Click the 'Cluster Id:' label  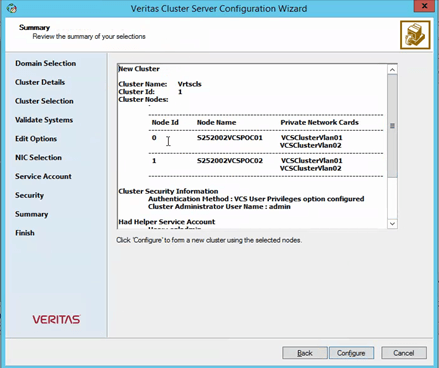[x=136, y=92]
